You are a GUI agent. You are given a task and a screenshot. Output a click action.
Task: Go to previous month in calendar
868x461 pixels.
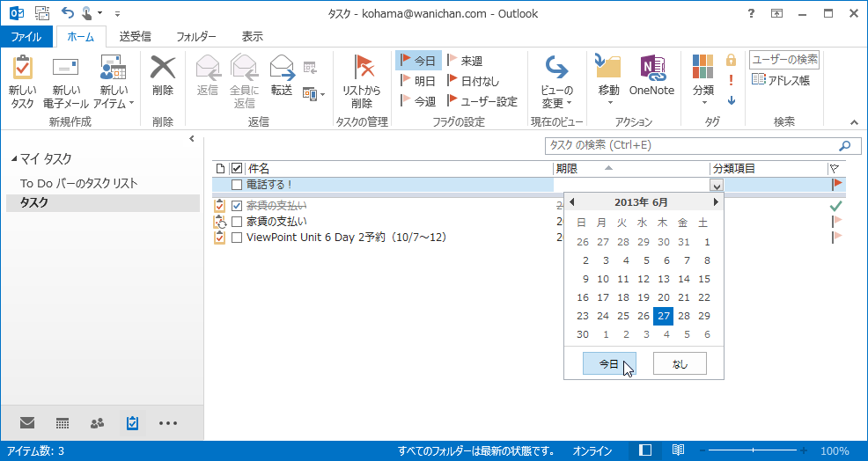(x=572, y=202)
